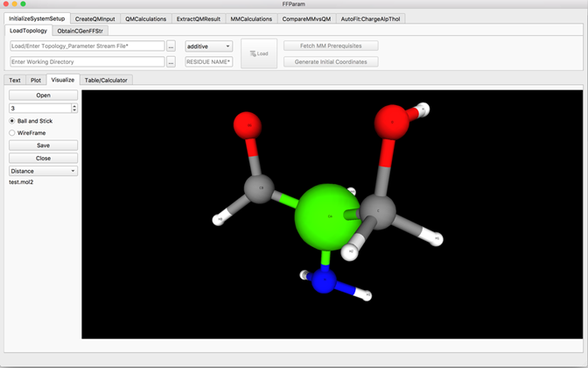Increment the spinbox showing 3
Image resolution: width=588 pixels, height=368 pixels.
click(74, 106)
